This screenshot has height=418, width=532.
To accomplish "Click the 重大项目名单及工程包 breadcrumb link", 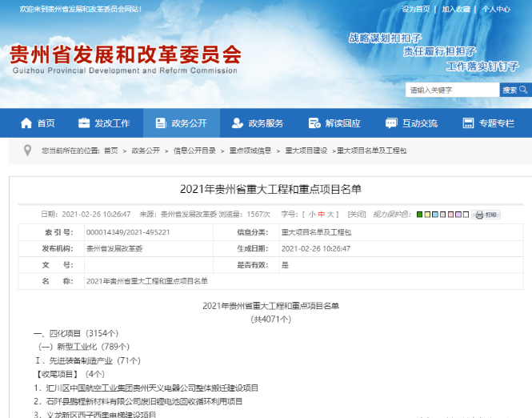I will click(x=371, y=151).
